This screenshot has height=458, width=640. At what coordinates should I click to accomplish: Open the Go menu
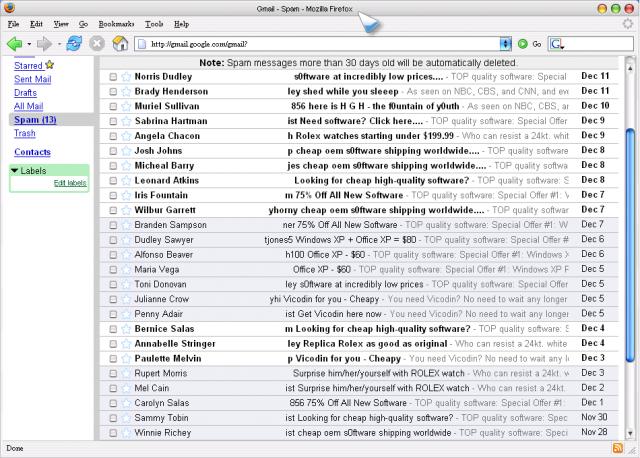[83, 24]
